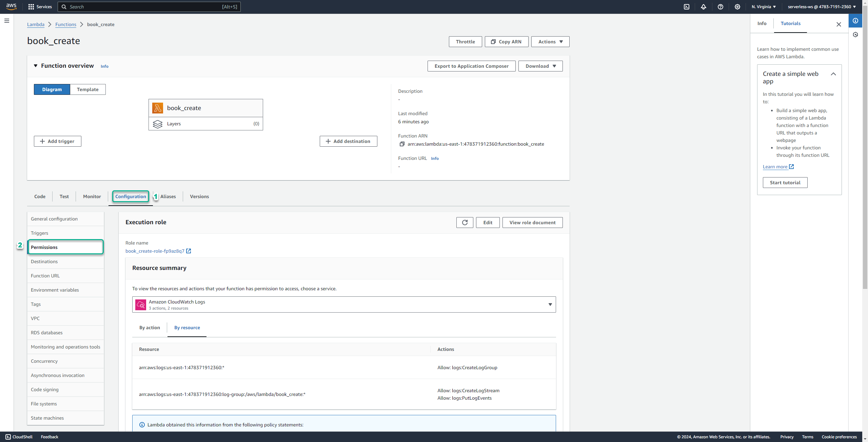Click the Function URL Info link
The width and height of the screenshot is (868, 442).
click(x=435, y=159)
